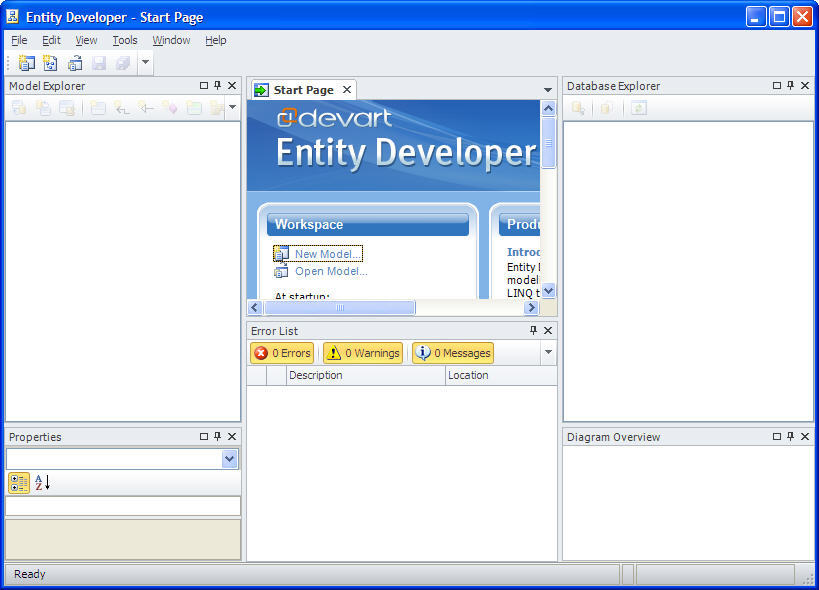Open the main toolbar options dropdown arrow
The image size is (819, 590).
coord(146,63)
